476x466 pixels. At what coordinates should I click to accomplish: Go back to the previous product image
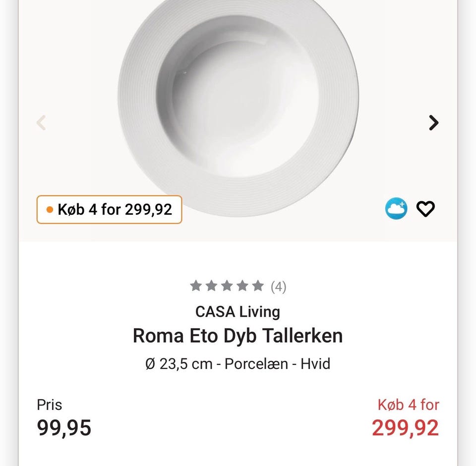41,122
